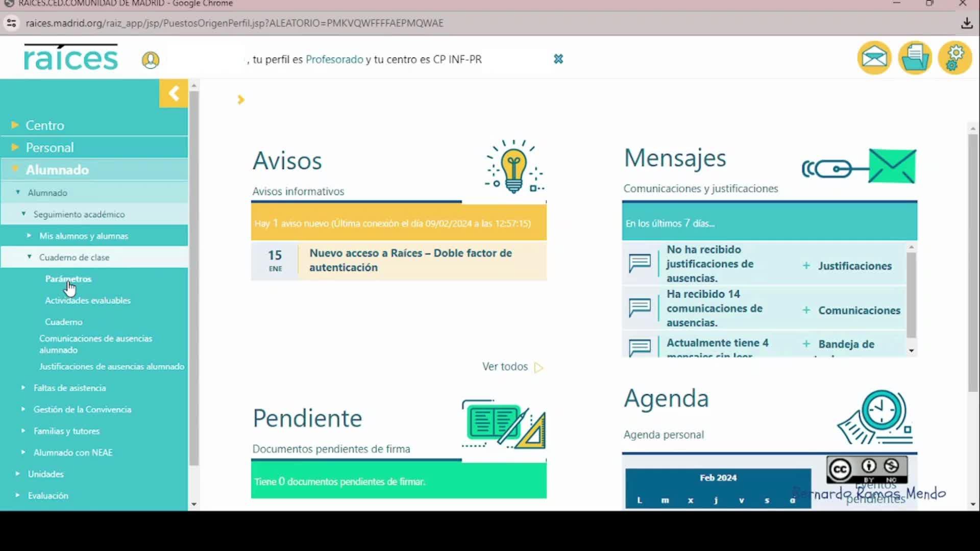Screen dimensions: 980x551
Task: Dismiss the profile notice with X icon
Action: (558, 59)
